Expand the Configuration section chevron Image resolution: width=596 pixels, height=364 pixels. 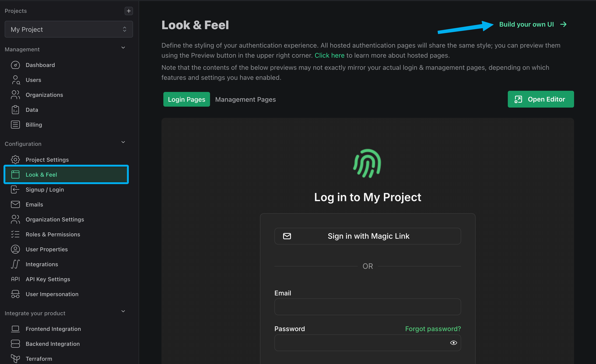point(123,142)
